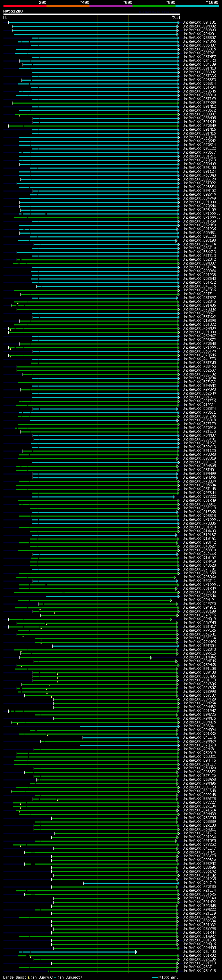Select the UniRef100_B9IM13 label
This screenshot has width=222, height=980.
199,68
